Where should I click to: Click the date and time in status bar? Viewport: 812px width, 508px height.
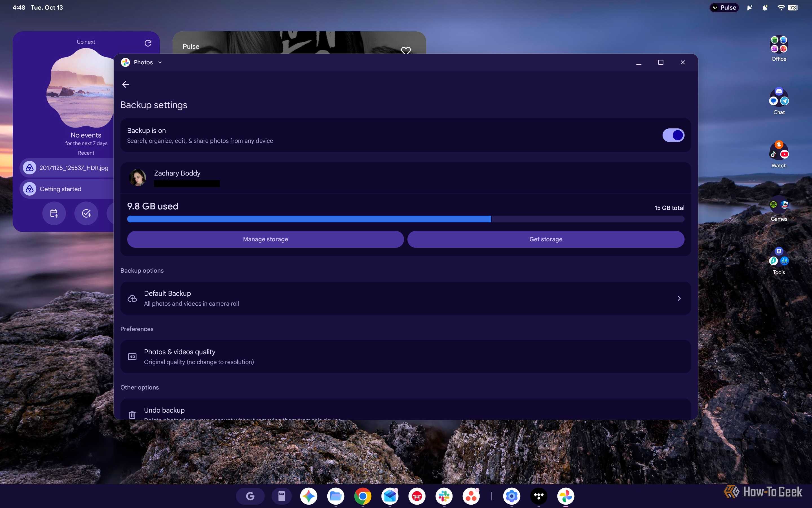click(x=37, y=7)
